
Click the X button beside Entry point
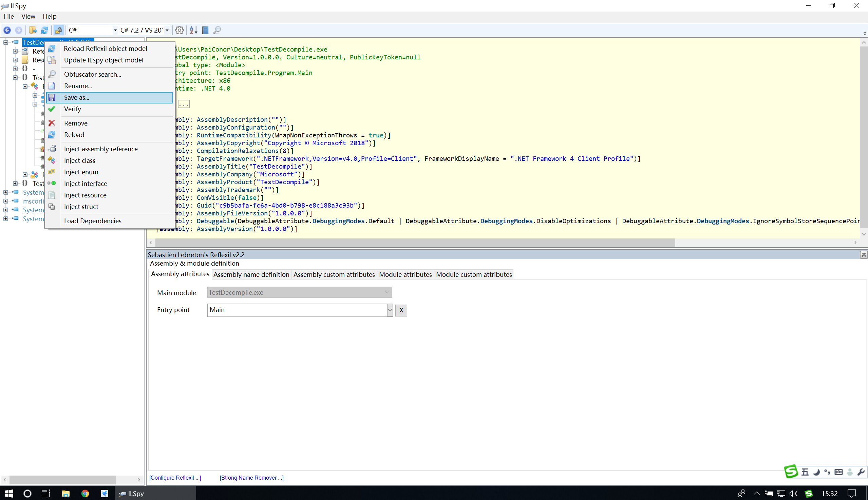401,310
